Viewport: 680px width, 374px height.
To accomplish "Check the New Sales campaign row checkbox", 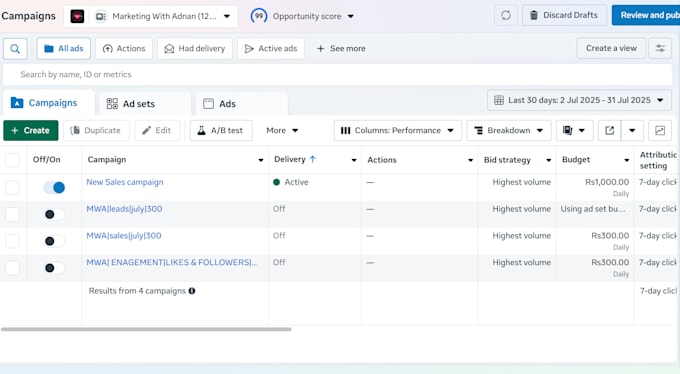I will (12, 187).
